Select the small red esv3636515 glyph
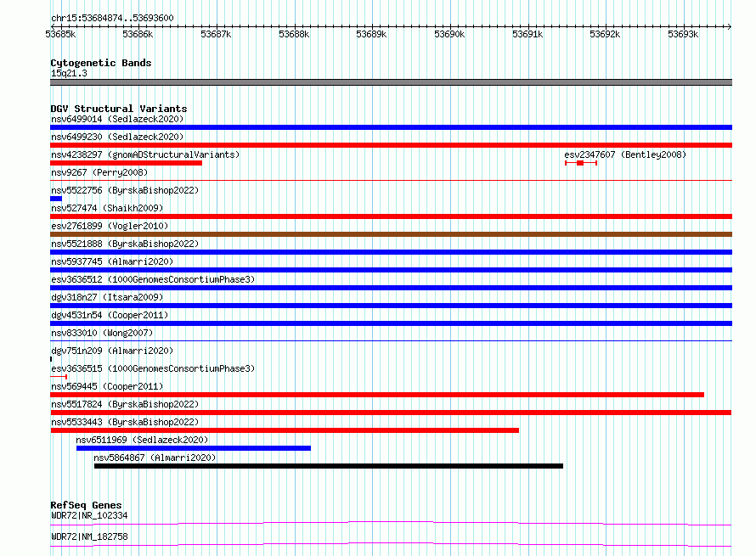 [x=59, y=377]
